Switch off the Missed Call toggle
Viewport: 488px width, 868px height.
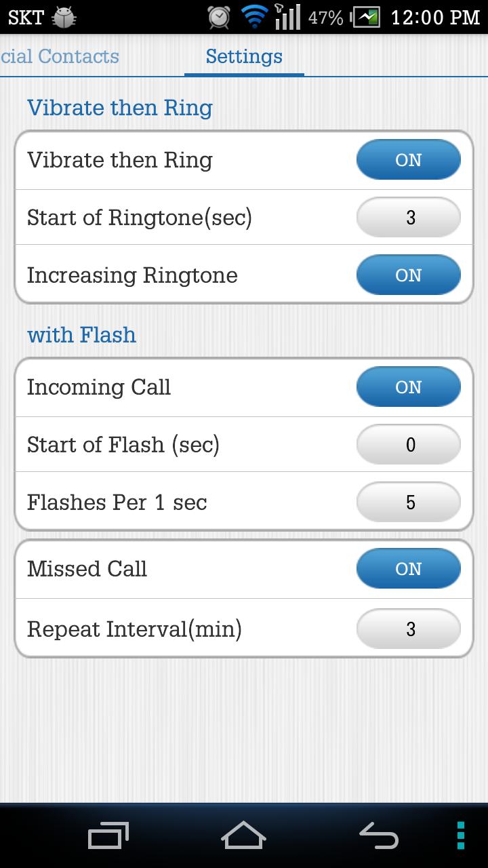coord(409,569)
